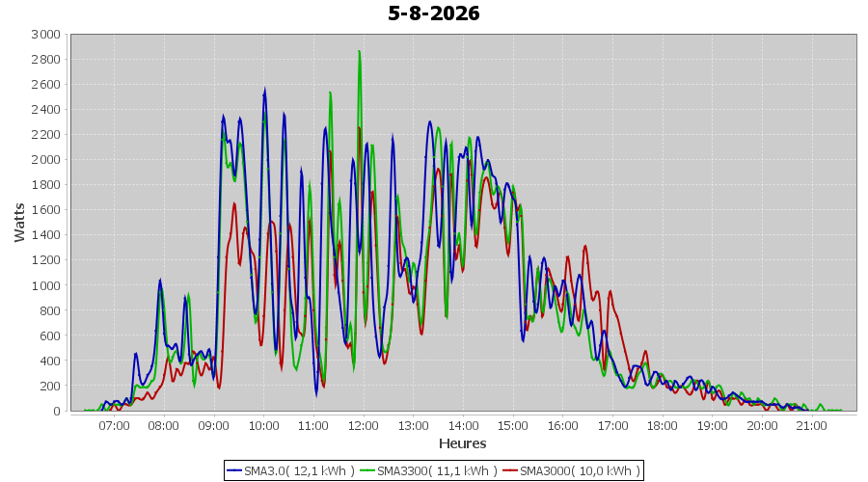Click the SMA3300 green legend line marker

368,471
